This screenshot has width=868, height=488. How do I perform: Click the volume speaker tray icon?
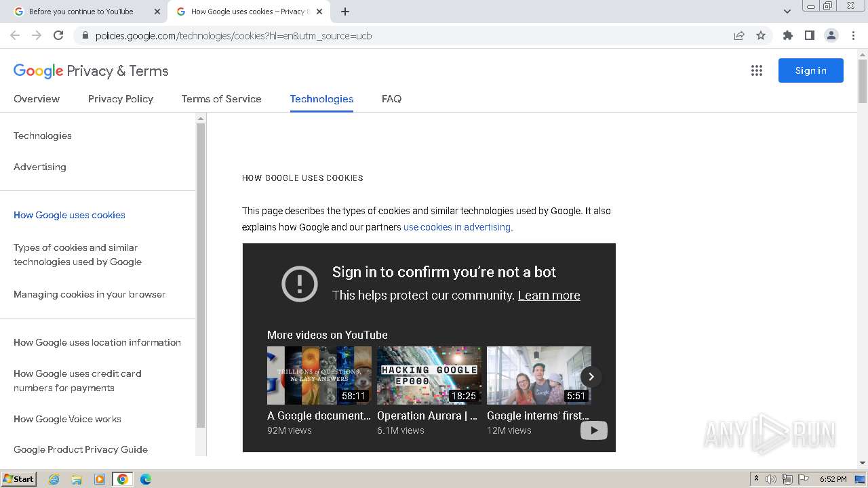click(x=771, y=479)
